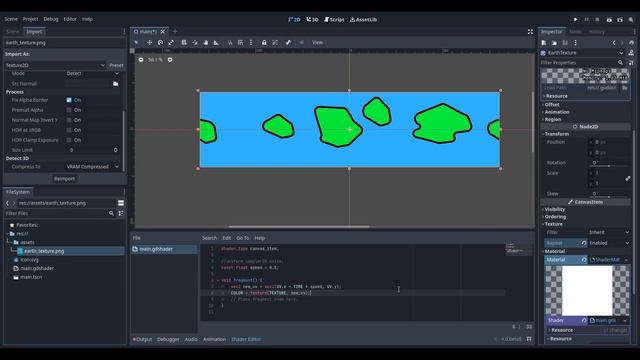Zoom in the 2D viewport

coord(170,60)
